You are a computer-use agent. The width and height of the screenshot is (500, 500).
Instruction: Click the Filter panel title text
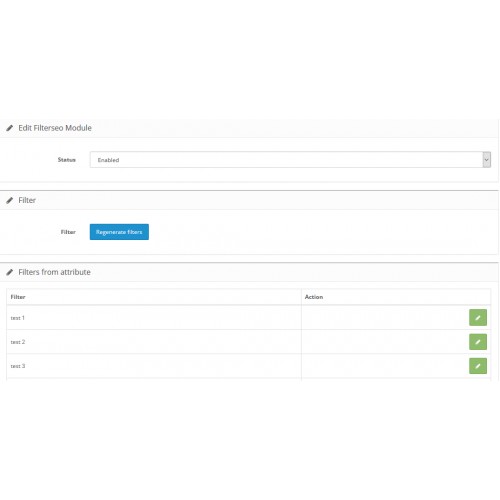point(27,200)
